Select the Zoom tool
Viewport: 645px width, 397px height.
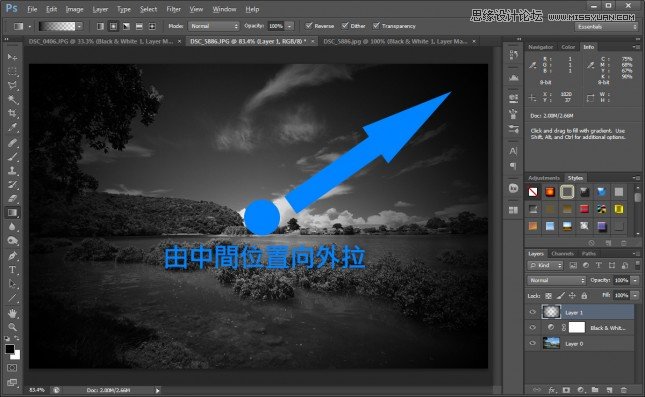pos(12,327)
